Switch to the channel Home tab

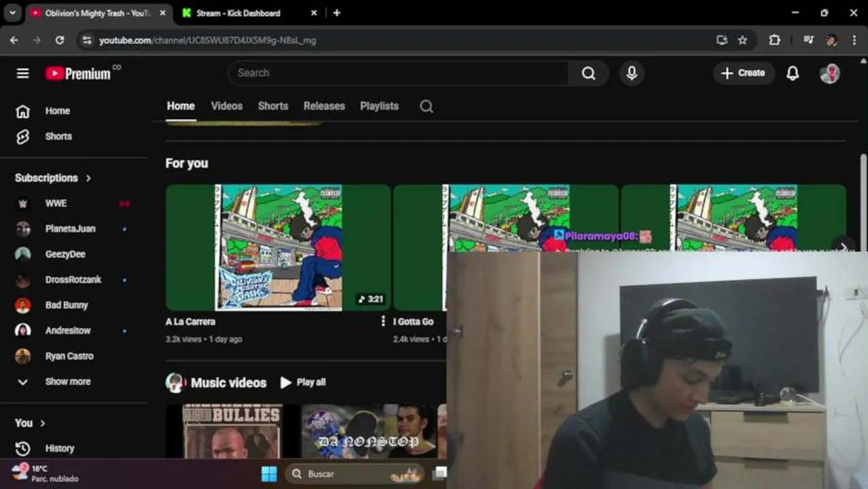coord(181,106)
